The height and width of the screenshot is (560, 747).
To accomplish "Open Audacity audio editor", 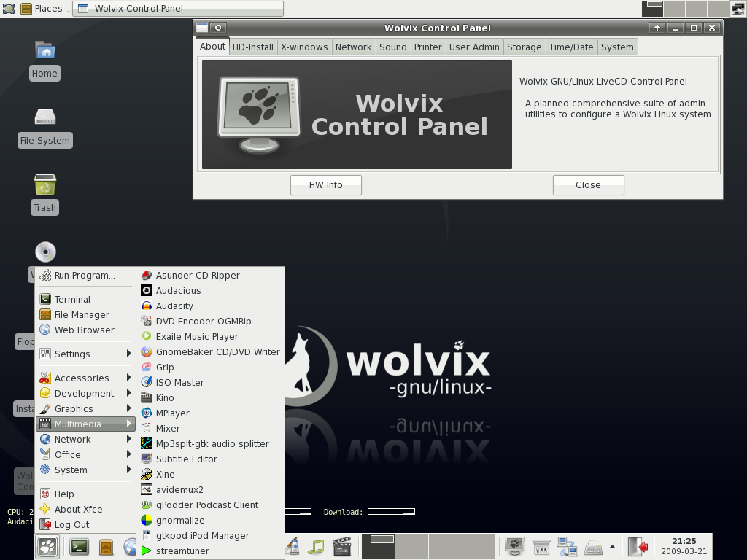I will click(x=210, y=306).
